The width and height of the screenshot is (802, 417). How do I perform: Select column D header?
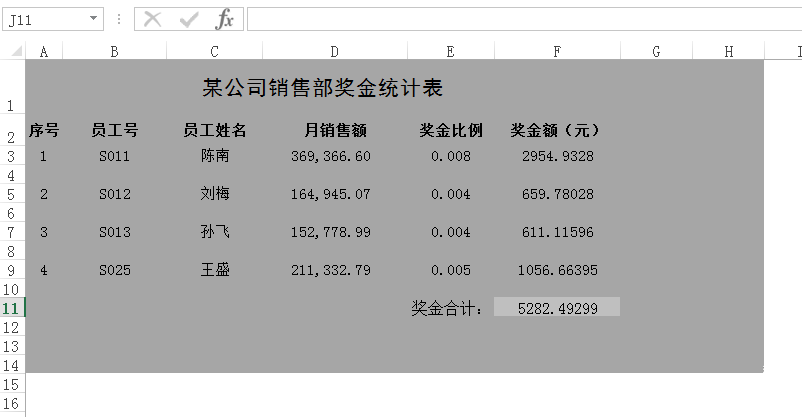click(x=335, y=52)
